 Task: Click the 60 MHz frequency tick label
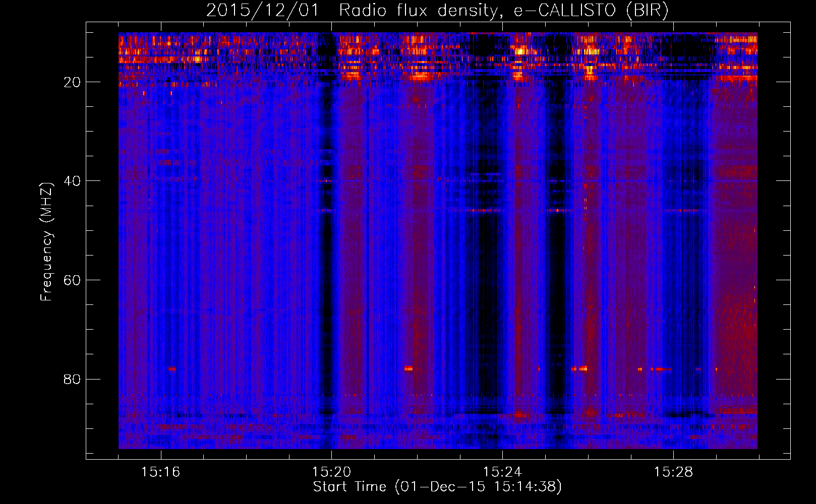pyautogui.click(x=72, y=280)
